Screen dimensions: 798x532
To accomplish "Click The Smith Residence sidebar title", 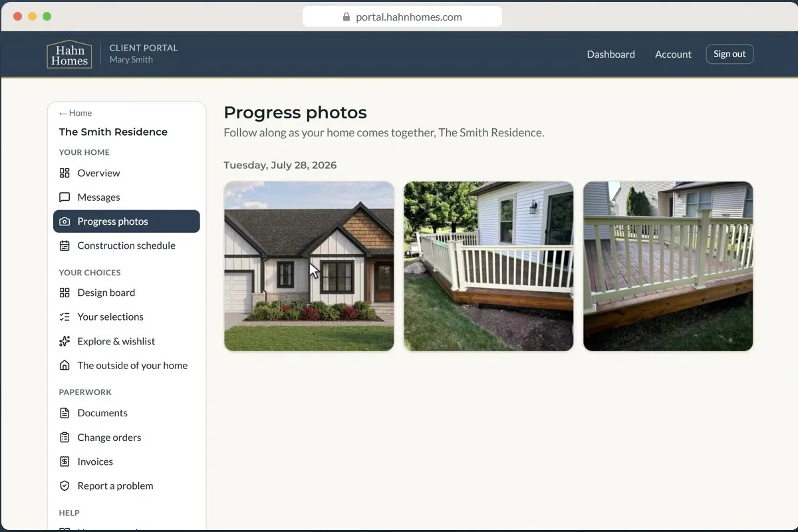I will [x=113, y=132].
